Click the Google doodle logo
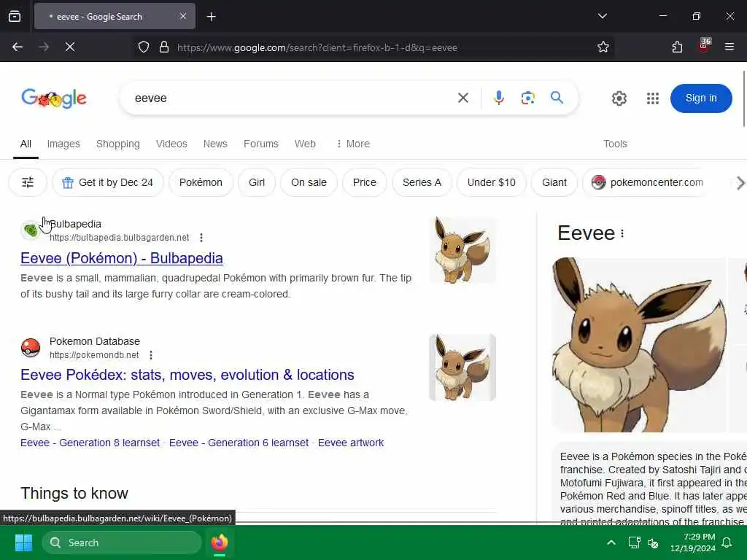The image size is (747, 560). pos(54,98)
